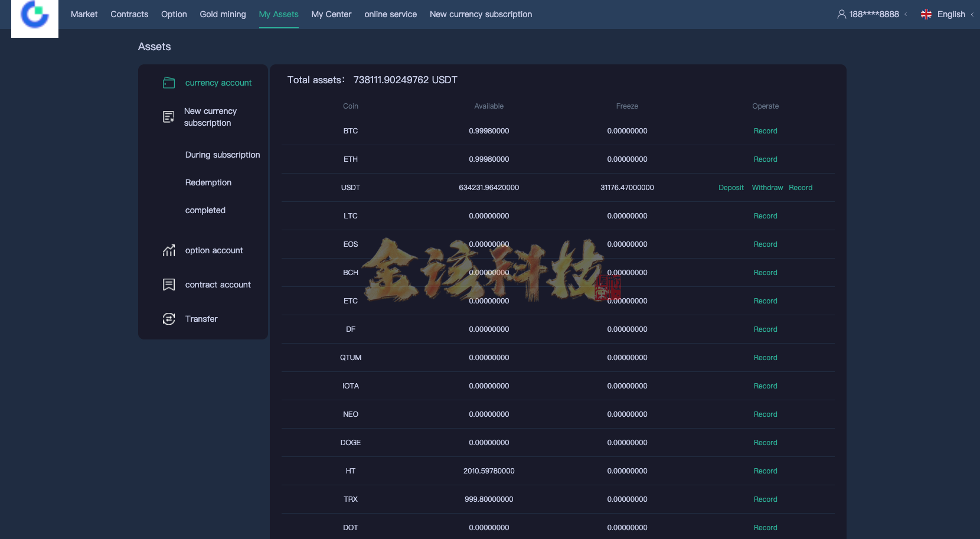Expand the account menu arrow beside 188****8888
Screen dimensions: 980x539
point(906,14)
